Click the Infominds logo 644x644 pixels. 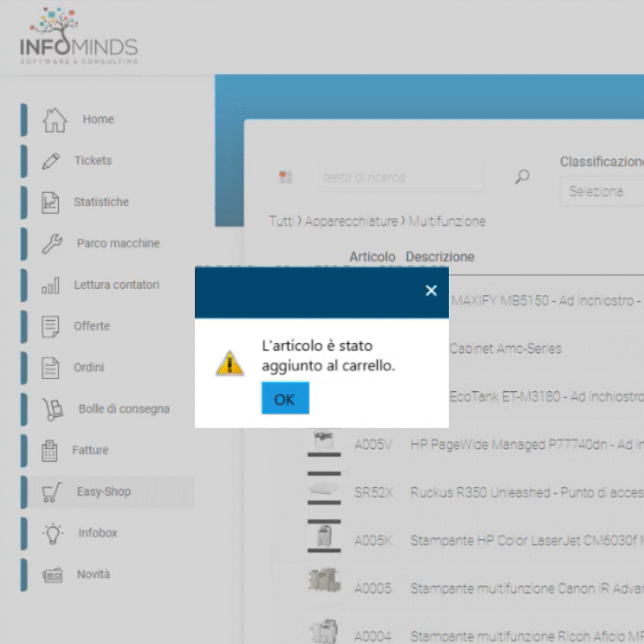coord(79,36)
